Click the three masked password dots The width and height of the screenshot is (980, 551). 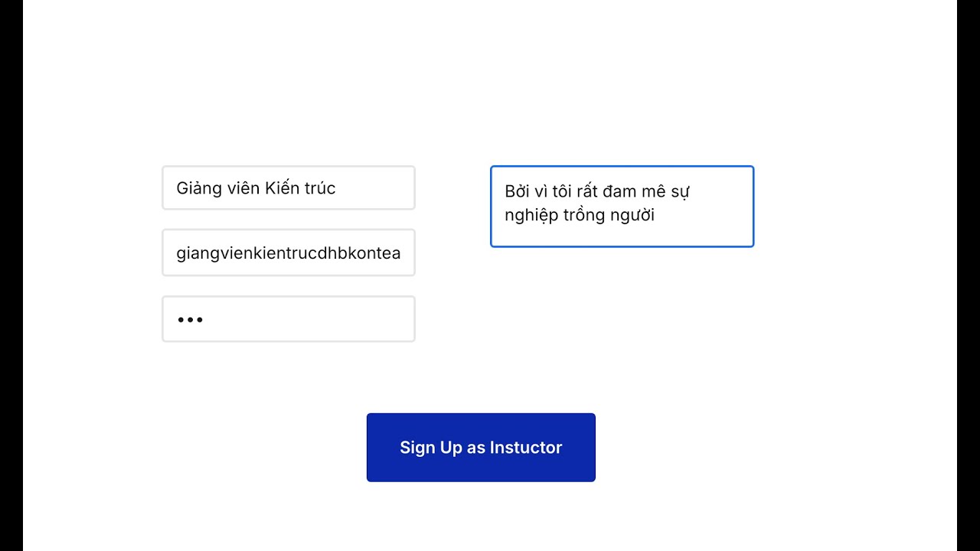coord(190,320)
